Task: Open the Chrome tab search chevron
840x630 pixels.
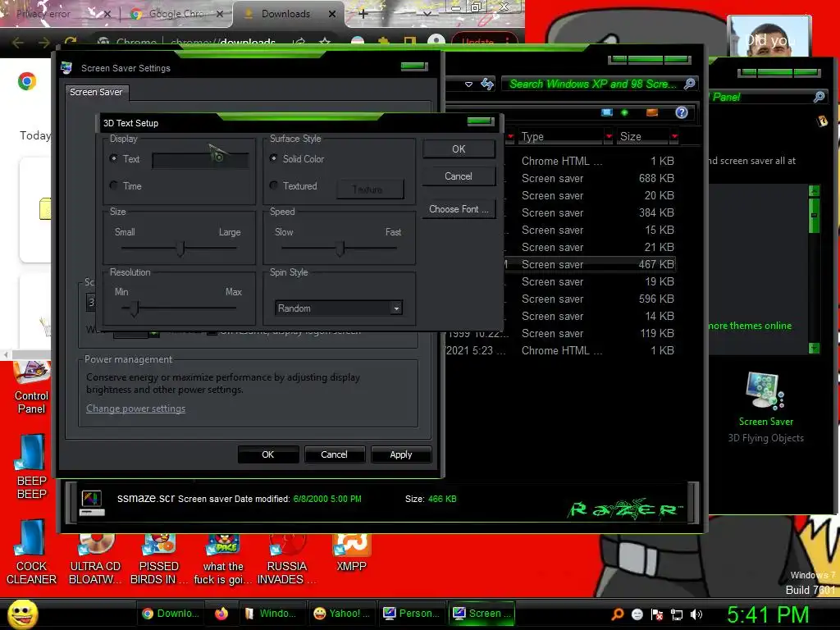Action: coord(427,13)
